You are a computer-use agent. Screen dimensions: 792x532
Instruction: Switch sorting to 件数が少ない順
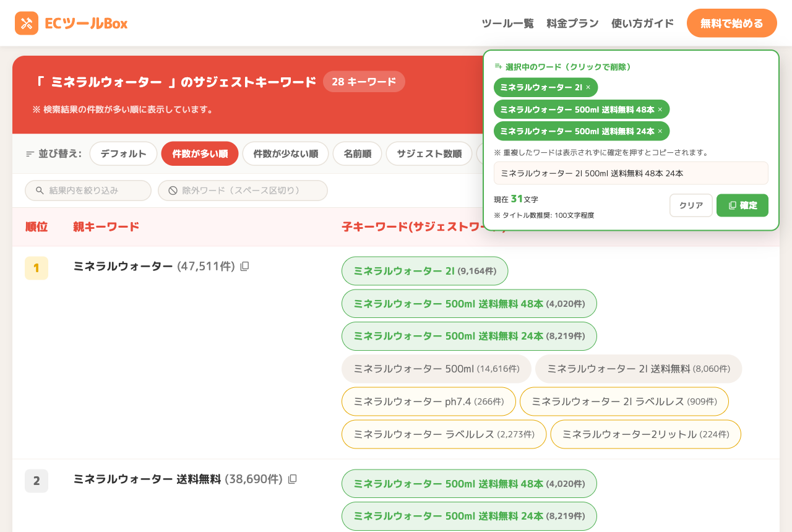point(286,154)
